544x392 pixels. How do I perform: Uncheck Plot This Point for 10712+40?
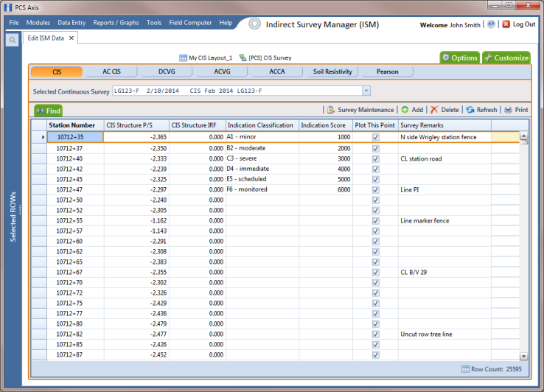pyautogui.click(x=375, y=159)
